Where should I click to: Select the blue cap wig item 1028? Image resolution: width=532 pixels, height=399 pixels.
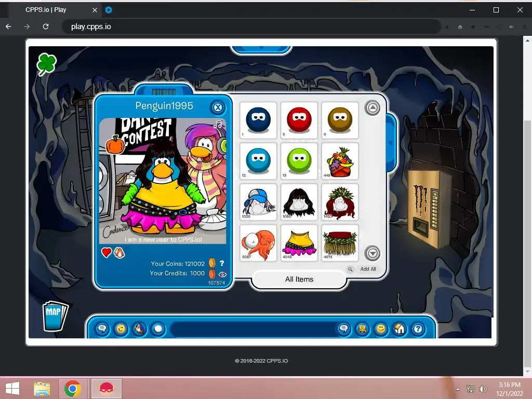[x=258, y=202]
